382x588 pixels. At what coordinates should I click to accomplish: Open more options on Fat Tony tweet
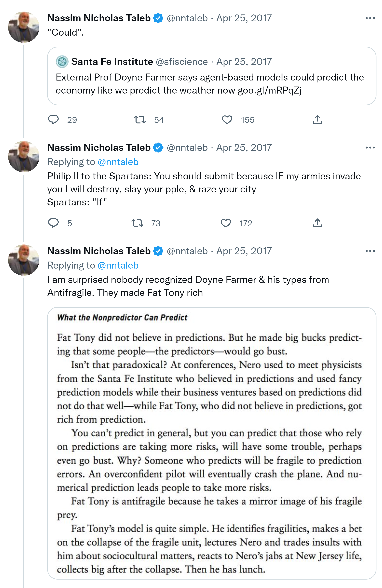click(370, 251)
